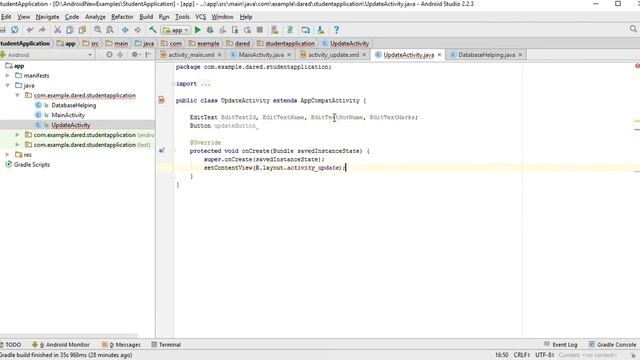Click the 'src' breadcrumb in navigation bar
Viewport: 640px width, 360px height.
tap(95, 43)
